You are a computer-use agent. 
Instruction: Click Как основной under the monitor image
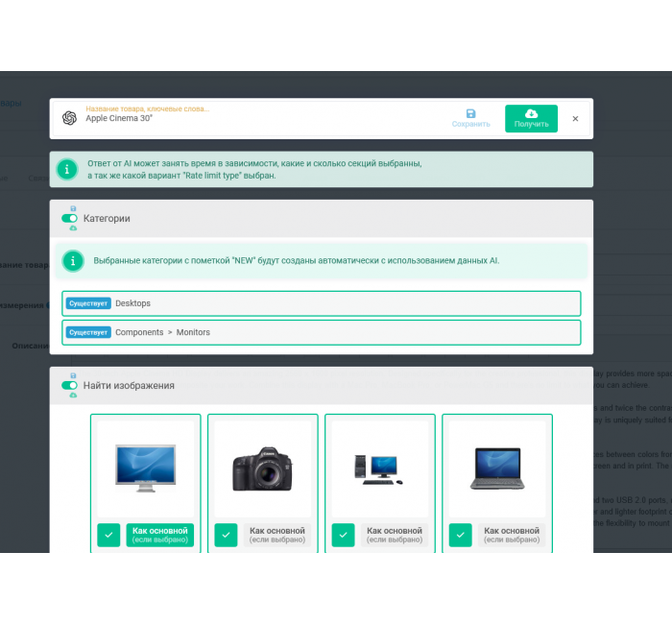(160, 535)
